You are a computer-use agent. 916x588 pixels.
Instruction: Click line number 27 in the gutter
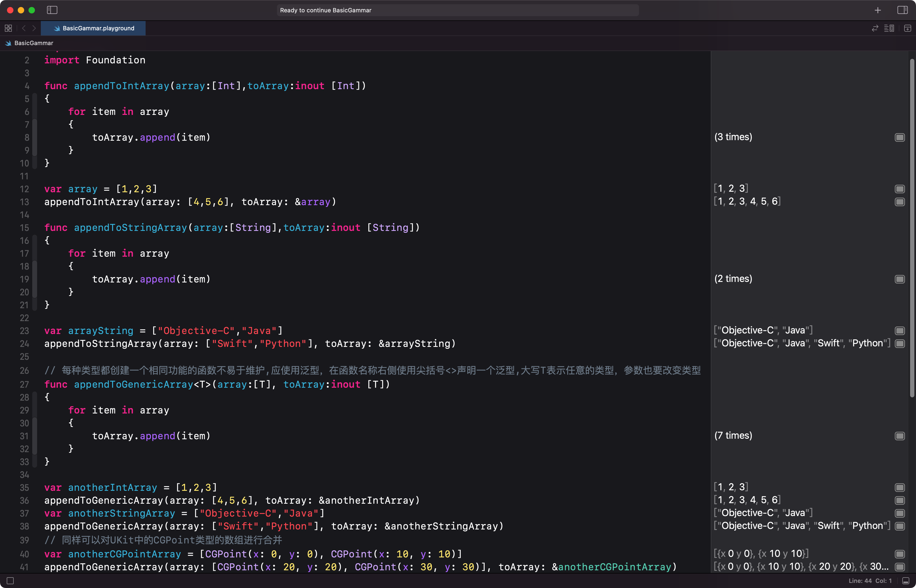tap(24, 384)
